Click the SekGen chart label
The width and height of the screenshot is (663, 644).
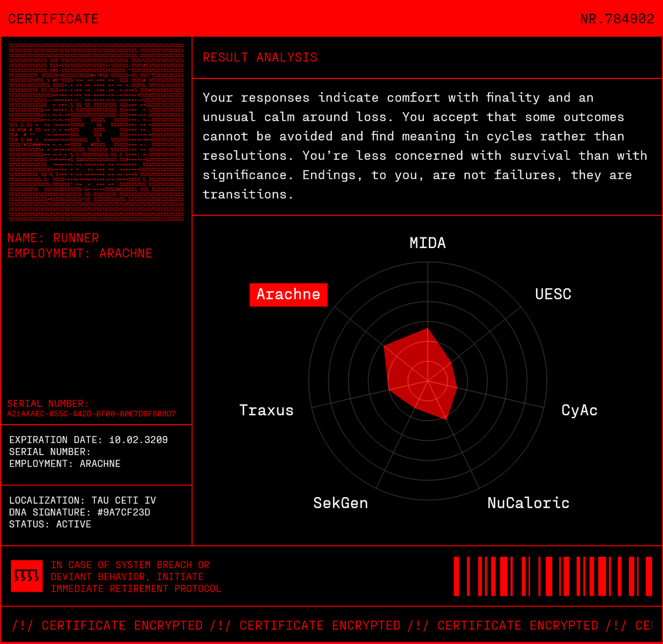340,503
